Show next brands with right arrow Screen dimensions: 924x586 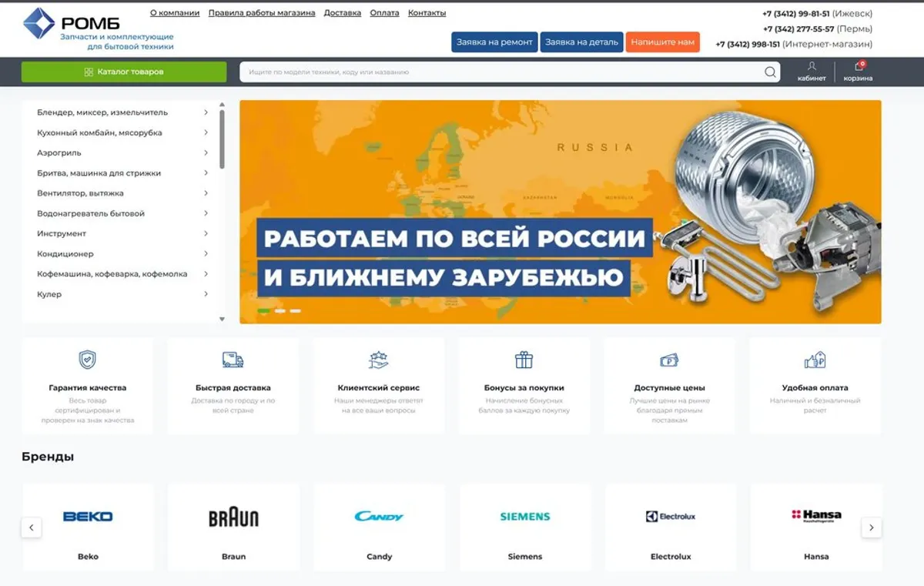click(872, 527)
